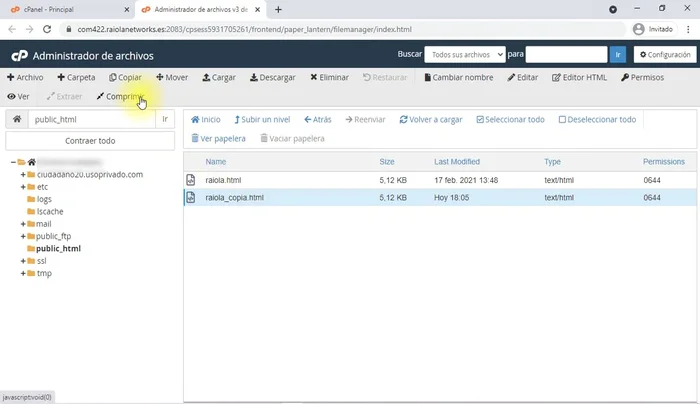
Task: Open the Configuración settings button
Action: [x=665, y=54]
